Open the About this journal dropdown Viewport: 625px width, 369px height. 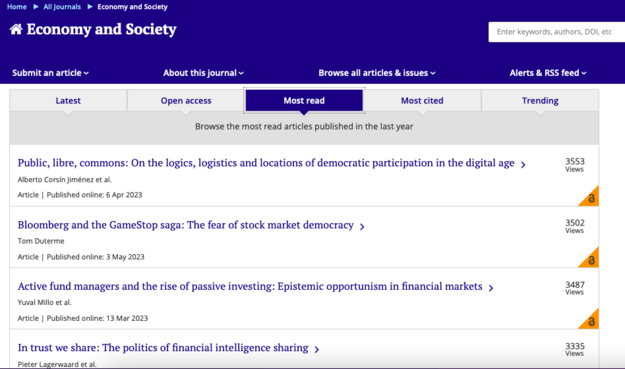click(203, 73)
